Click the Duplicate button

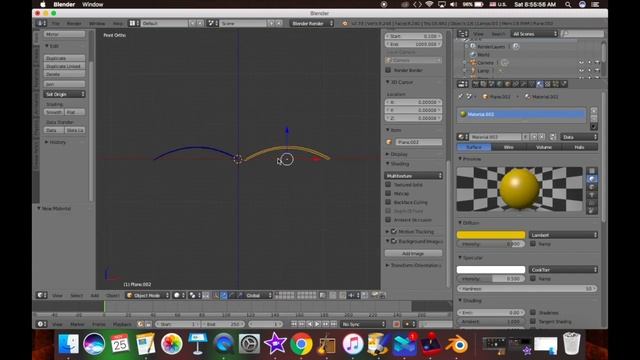(64, 58)
